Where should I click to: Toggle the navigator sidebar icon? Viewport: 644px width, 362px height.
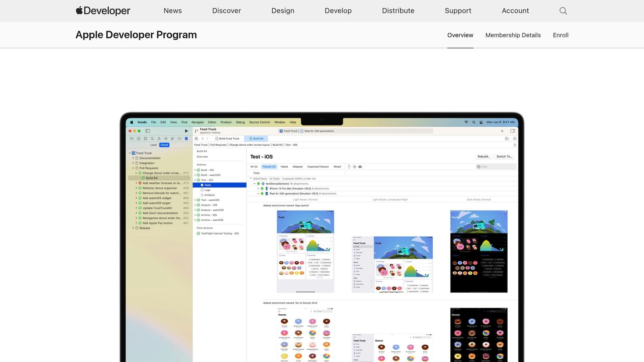click(x=148, y=131)
